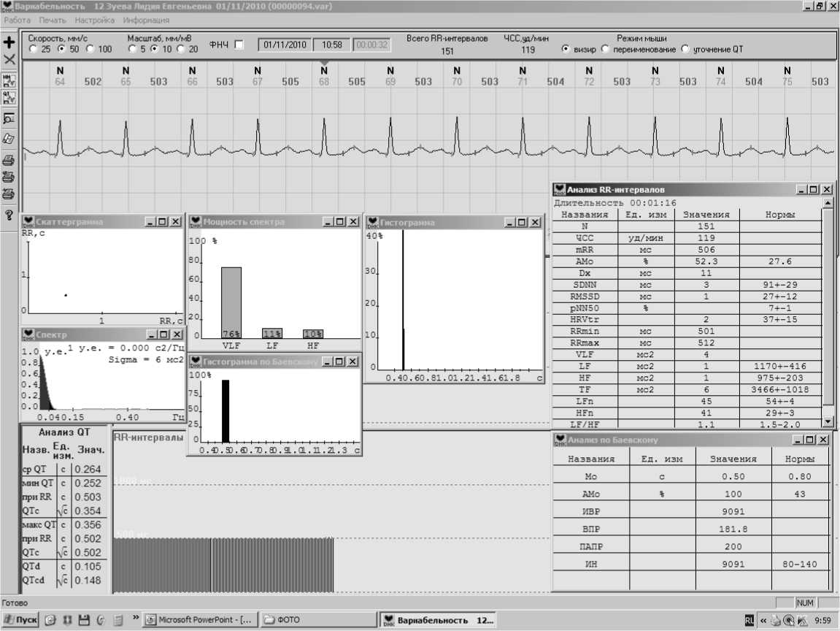Click the topmost printer icon in left toolbar
Viewport: 840px width, 631px height.
[x=9, y=160]
